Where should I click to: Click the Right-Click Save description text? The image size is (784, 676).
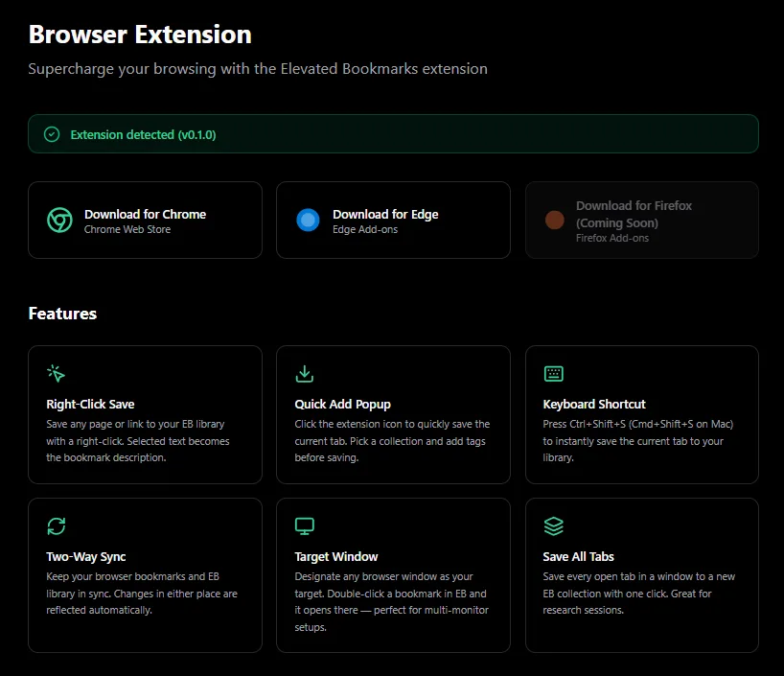click(137, 441)
